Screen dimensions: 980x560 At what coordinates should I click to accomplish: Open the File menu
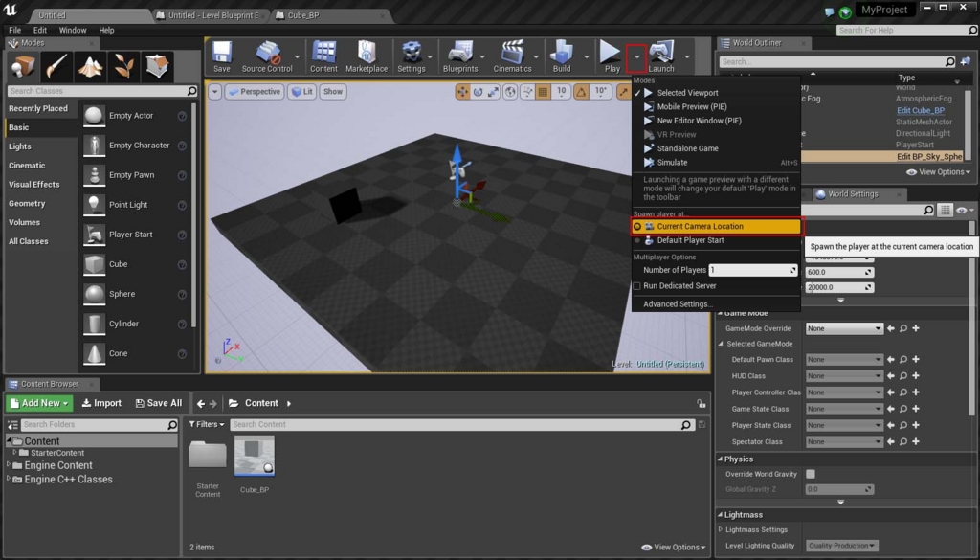[15, 30]
